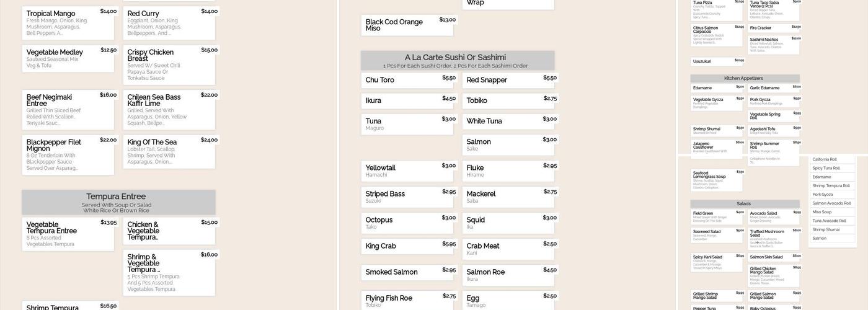Viewport: 868px width, 310px height.
Task: Select the Truffled Mushroom Salad item
Action: pos(774,236)
